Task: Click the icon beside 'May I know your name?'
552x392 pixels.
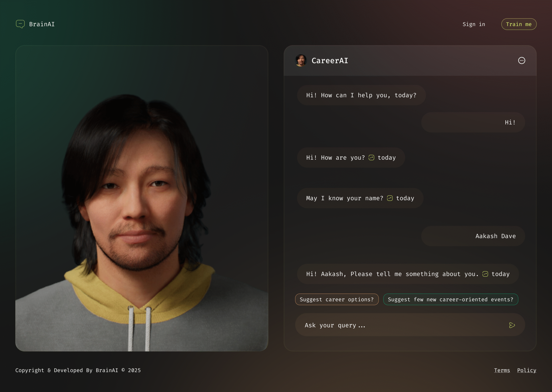Action: (x=390, y=198)
